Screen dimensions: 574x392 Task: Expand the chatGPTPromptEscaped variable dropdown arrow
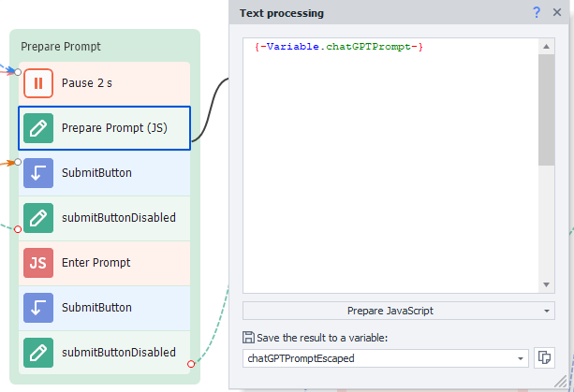pos(521,358)
